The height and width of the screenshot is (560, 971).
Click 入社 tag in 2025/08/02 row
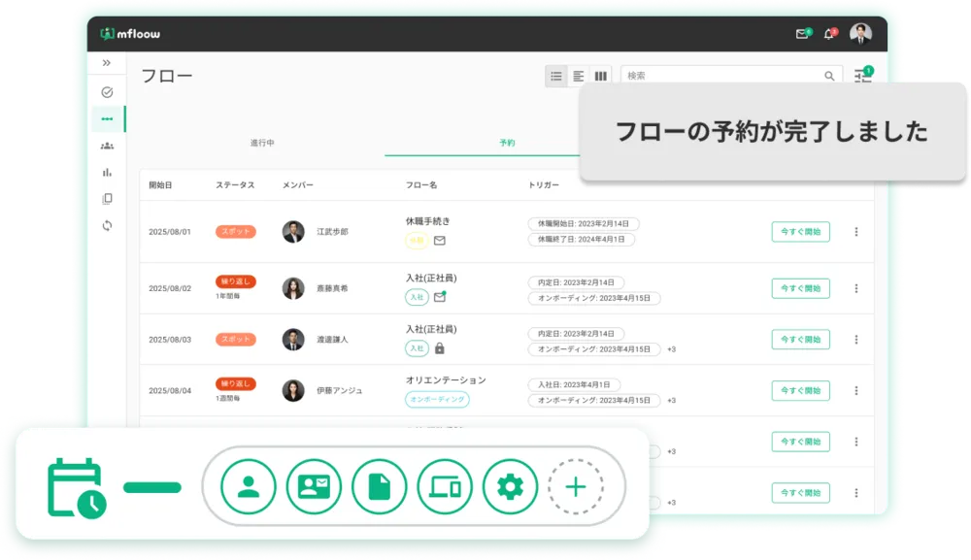point(417,297)
